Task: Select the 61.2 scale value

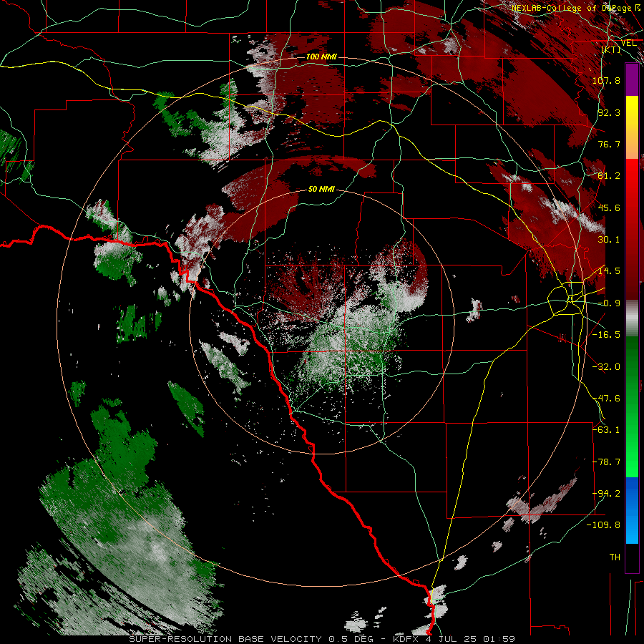Action: coord(609,176)
